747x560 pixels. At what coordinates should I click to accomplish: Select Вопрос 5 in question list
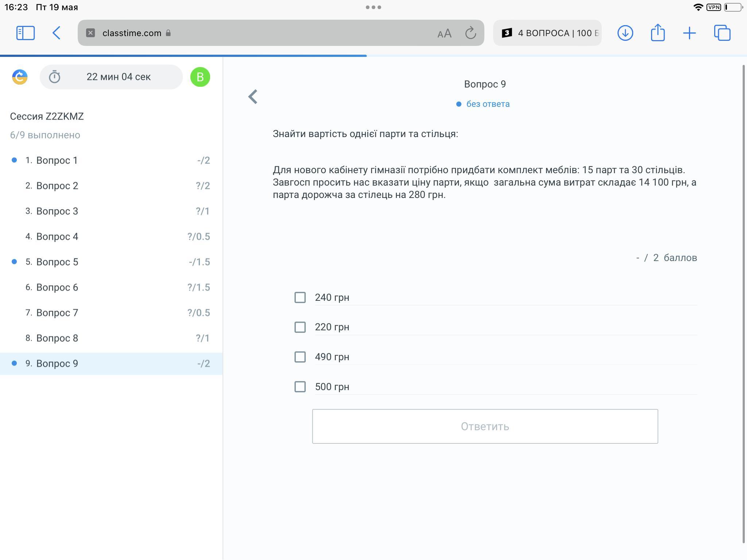click(57, 262)
